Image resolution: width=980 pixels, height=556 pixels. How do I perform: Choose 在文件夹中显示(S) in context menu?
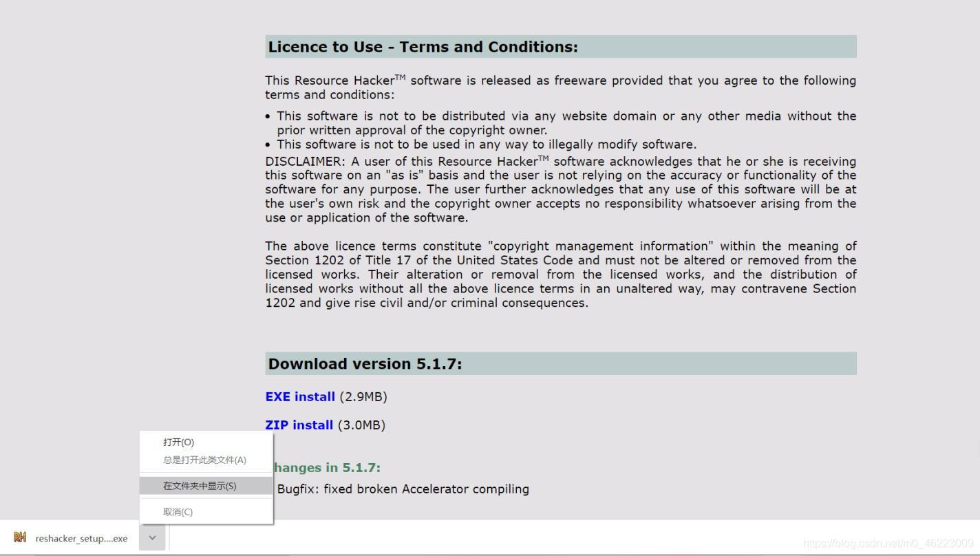pyautogui.click(x=206, y=486)
